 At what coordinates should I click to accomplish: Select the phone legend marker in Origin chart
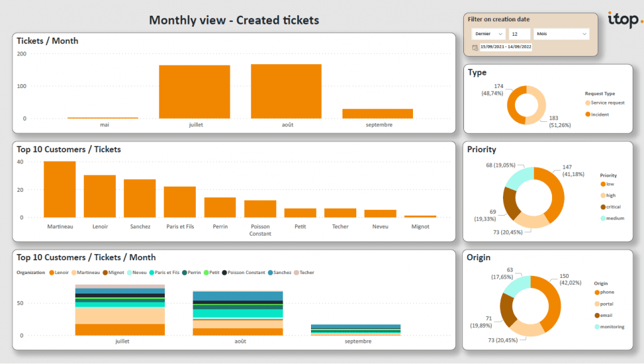[x=597, y=292]
